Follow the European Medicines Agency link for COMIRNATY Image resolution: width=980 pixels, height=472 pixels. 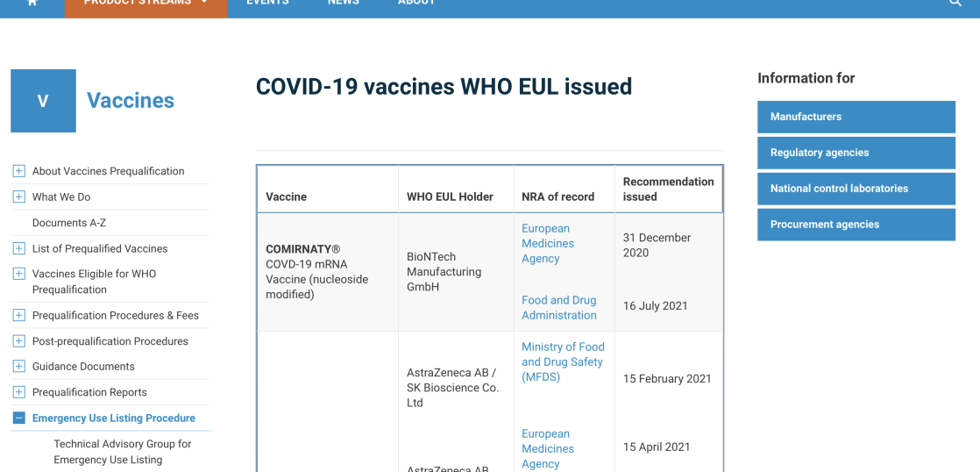pyautogui.click(x=547, y=243)
